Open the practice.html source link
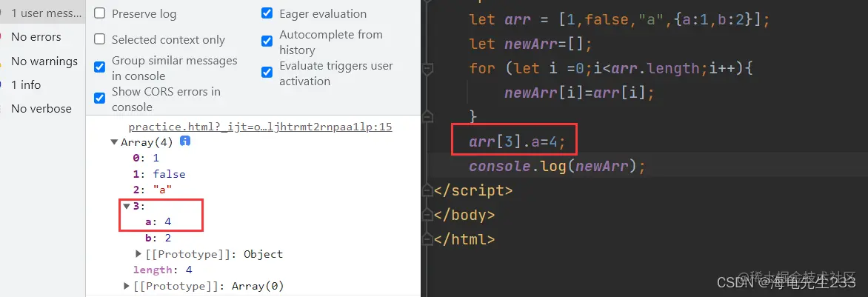Viewport: 868px width, 297px height. click(x=260, y=127)
